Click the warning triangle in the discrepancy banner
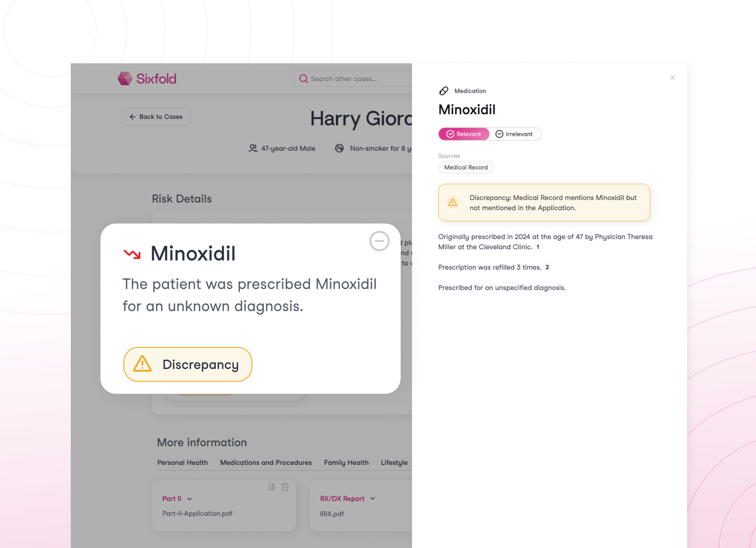The image size is (756, 548). point(452,202)
